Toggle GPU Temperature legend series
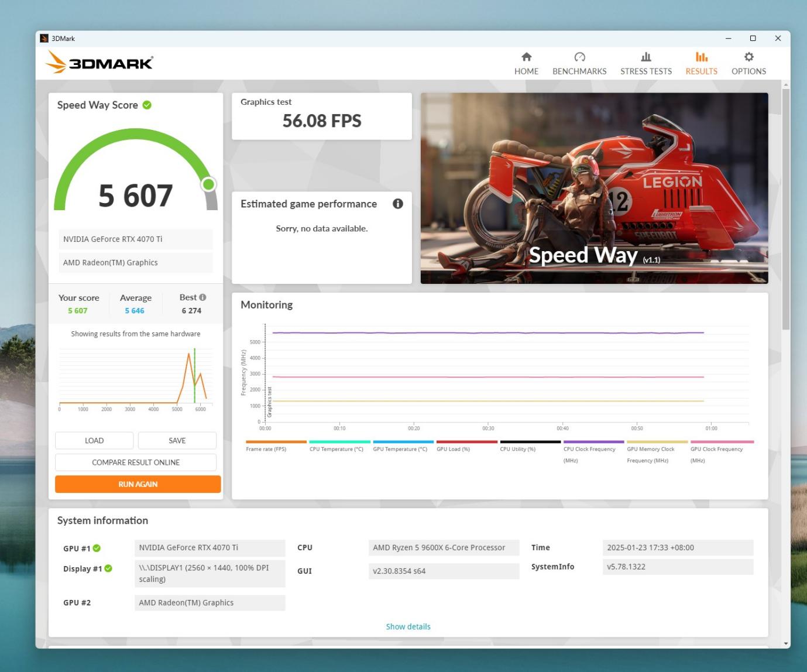The image size is (807, 672). (403, 447)
